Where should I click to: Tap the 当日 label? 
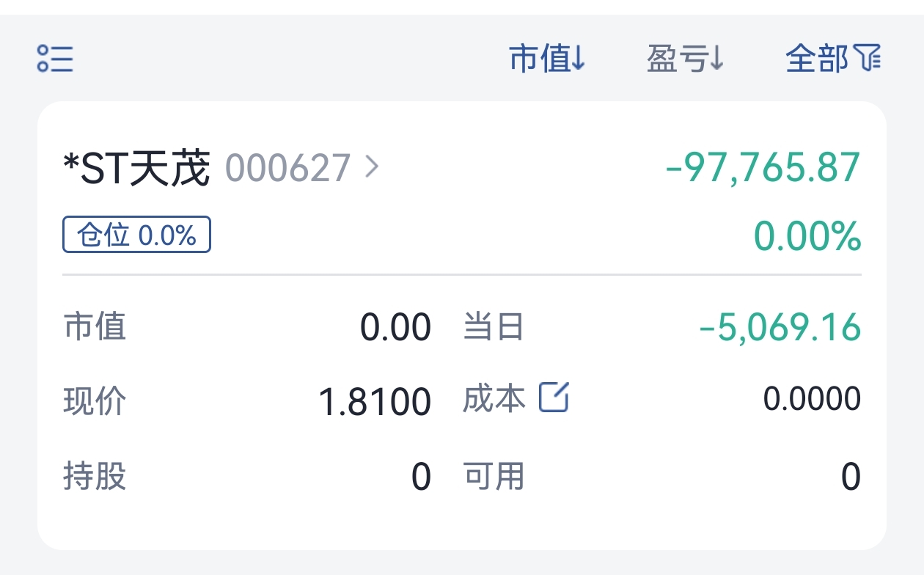[x=494, y=326]
